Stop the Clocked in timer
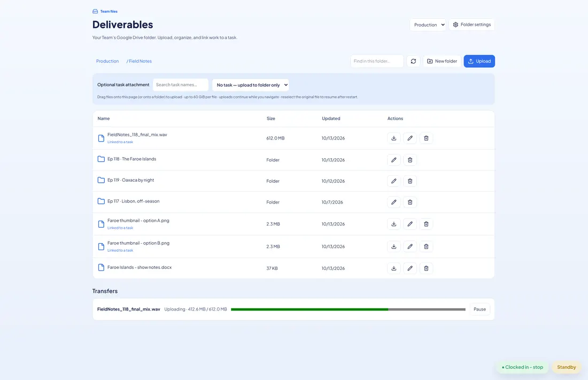 522,367
